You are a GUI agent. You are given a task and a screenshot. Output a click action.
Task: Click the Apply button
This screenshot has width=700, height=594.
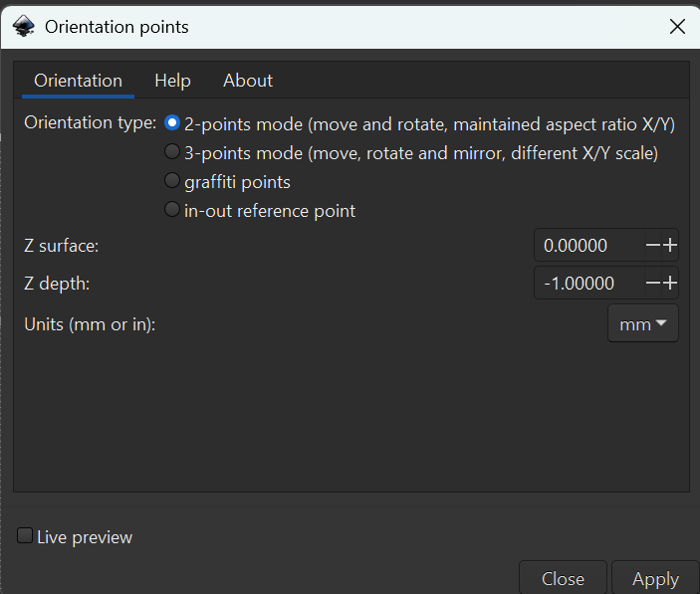coord(655,579)
